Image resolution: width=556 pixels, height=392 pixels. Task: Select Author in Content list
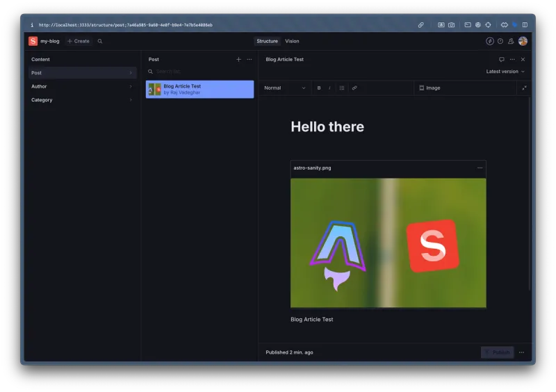(82, 86)
